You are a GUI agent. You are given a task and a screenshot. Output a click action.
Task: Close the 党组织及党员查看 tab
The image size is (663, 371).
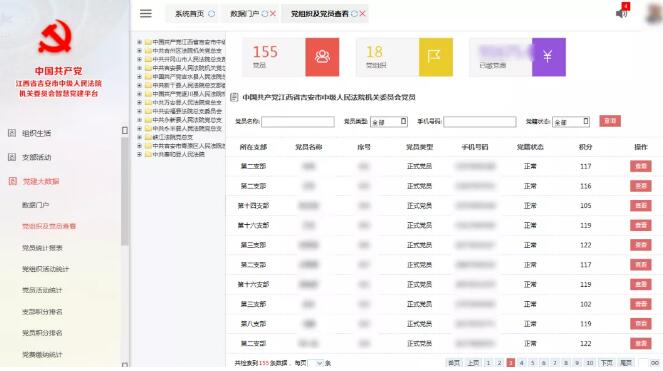363,14
